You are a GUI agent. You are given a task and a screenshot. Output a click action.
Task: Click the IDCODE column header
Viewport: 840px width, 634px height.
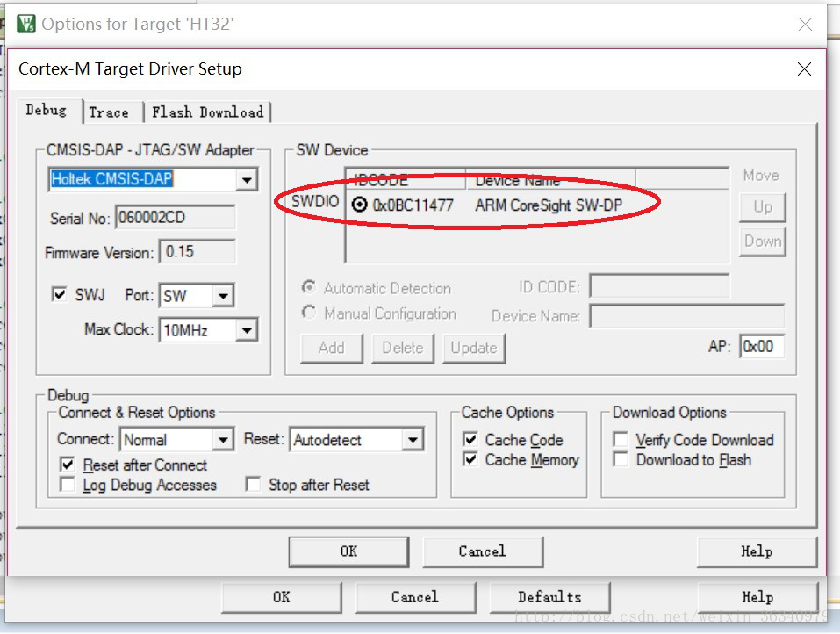click(x=406, y=179)
